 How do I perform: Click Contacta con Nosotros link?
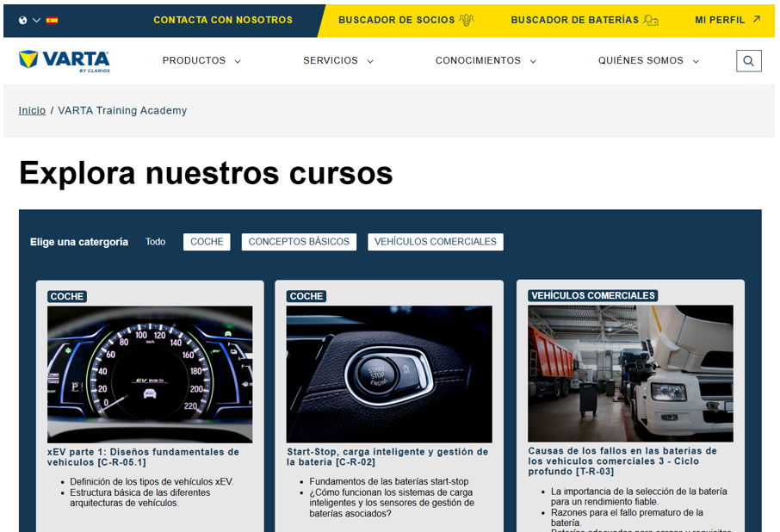223,20
